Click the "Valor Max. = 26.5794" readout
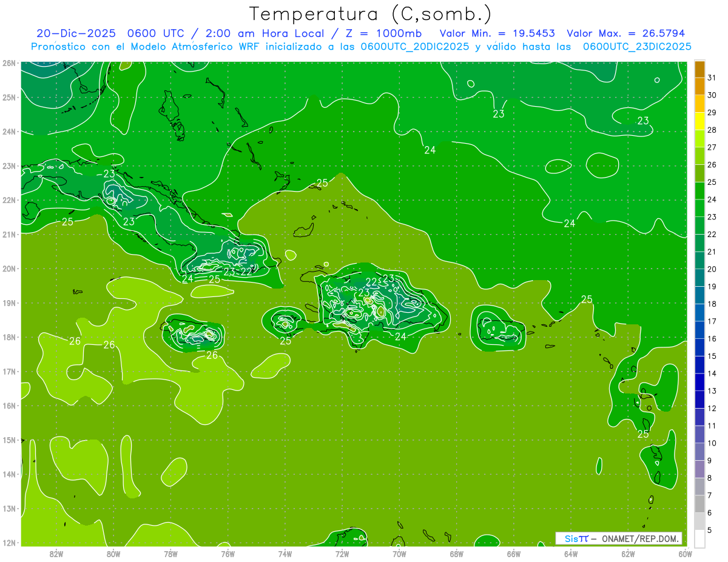728x562 pixels. 627,33
